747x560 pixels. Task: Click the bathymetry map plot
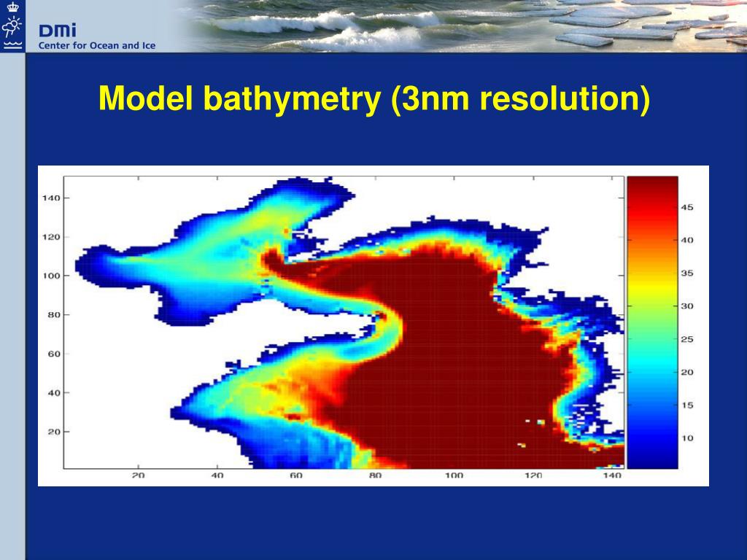point(344,322)
